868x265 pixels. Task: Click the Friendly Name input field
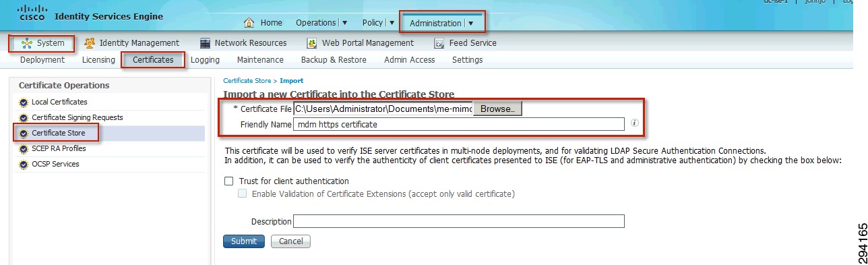point(459,124)
